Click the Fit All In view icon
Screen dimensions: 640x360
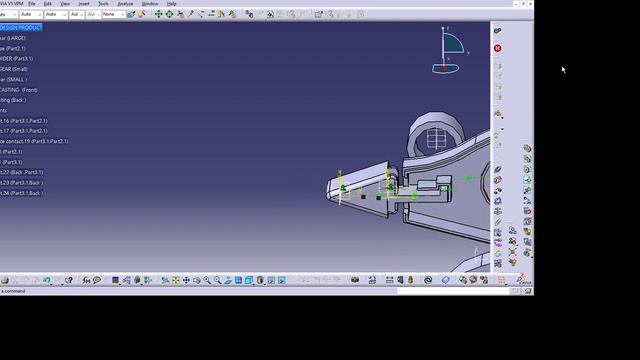176,280
